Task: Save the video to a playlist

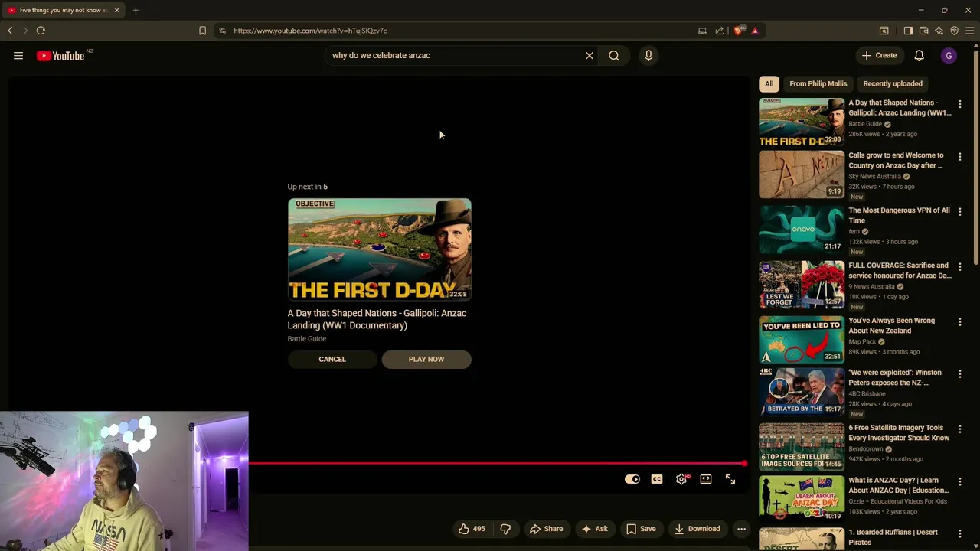Action: point(641,529)
